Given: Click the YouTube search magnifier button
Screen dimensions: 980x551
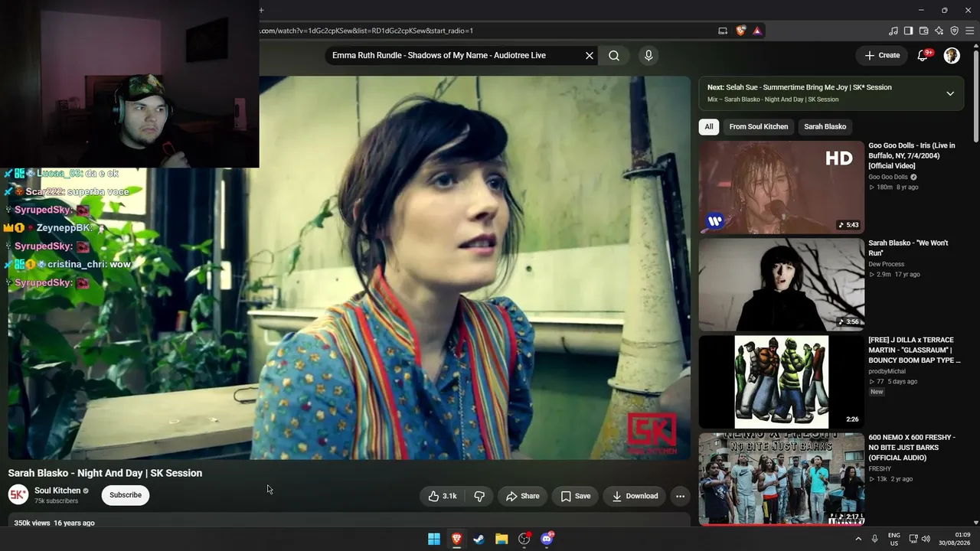Looking at the screenshot, I should click(614, 55).
